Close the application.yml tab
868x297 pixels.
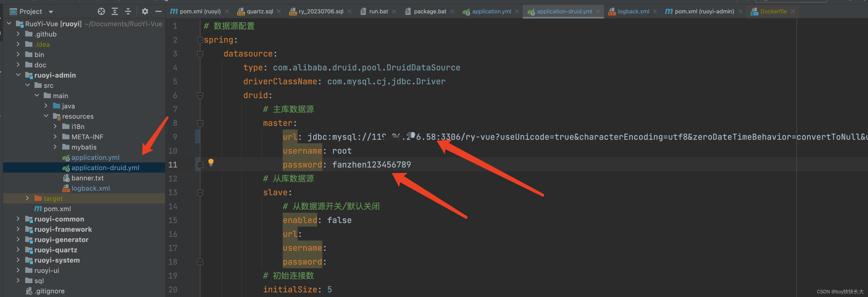(517, 12)
